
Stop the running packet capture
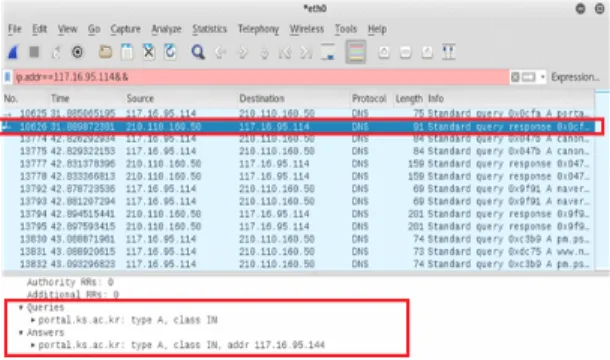[x=34, y=52]
